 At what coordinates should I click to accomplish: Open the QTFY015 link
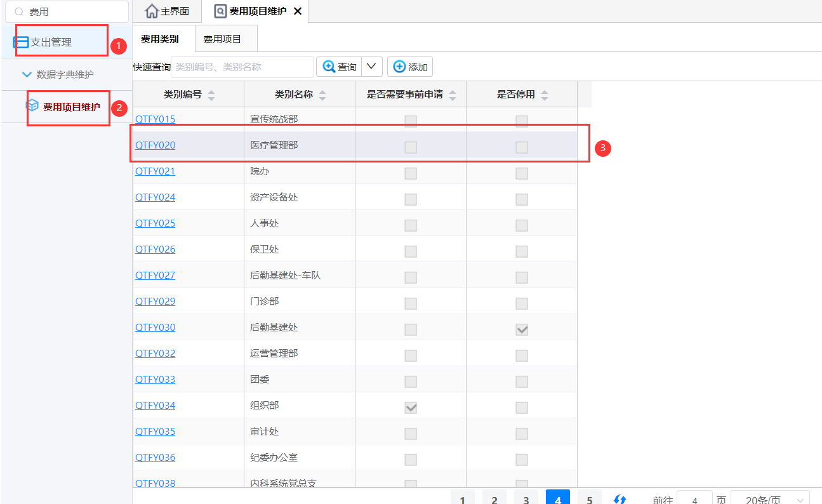tap(155, 119)
